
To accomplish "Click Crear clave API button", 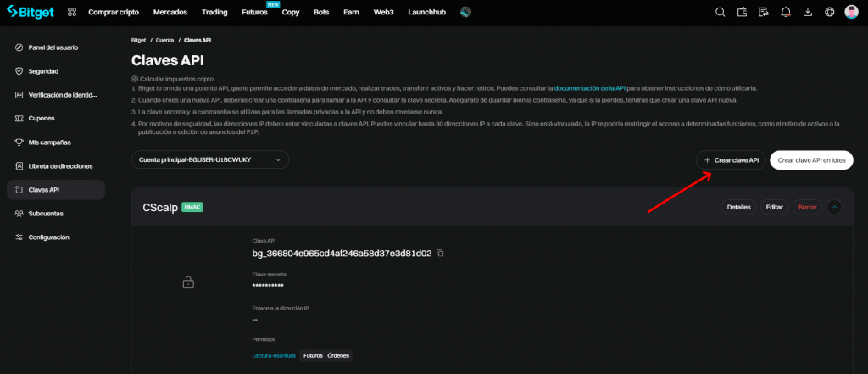I will 731,159.
